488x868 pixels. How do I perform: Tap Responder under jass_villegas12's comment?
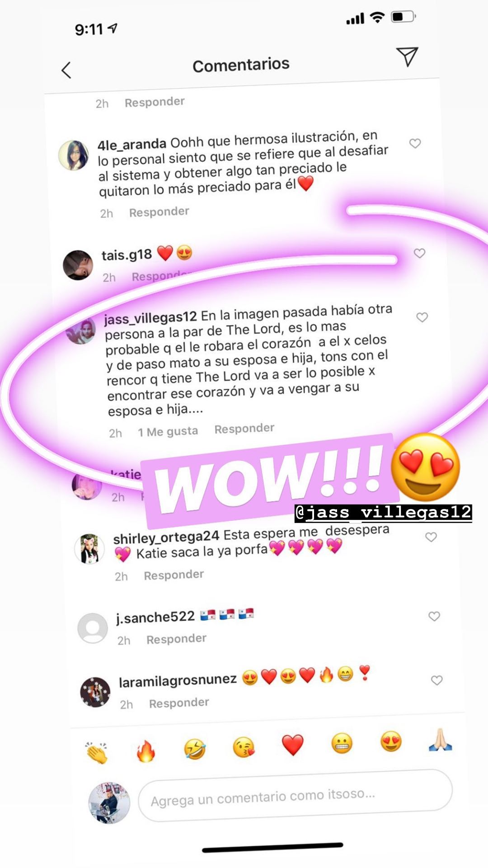point(244,429)
